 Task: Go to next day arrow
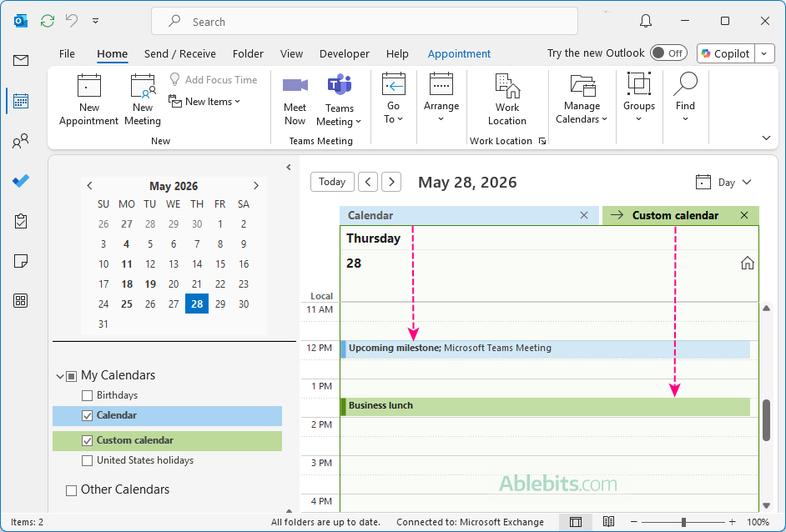point(391,181)
